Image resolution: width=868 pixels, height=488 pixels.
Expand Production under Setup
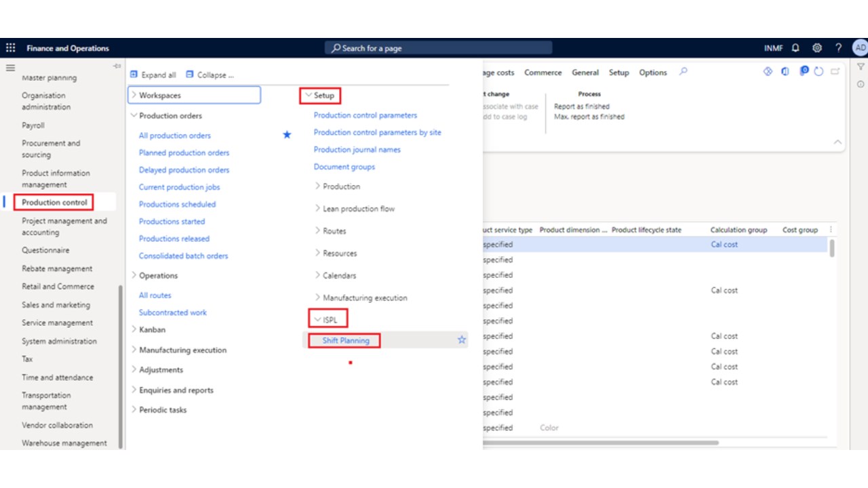coord(317,186)
